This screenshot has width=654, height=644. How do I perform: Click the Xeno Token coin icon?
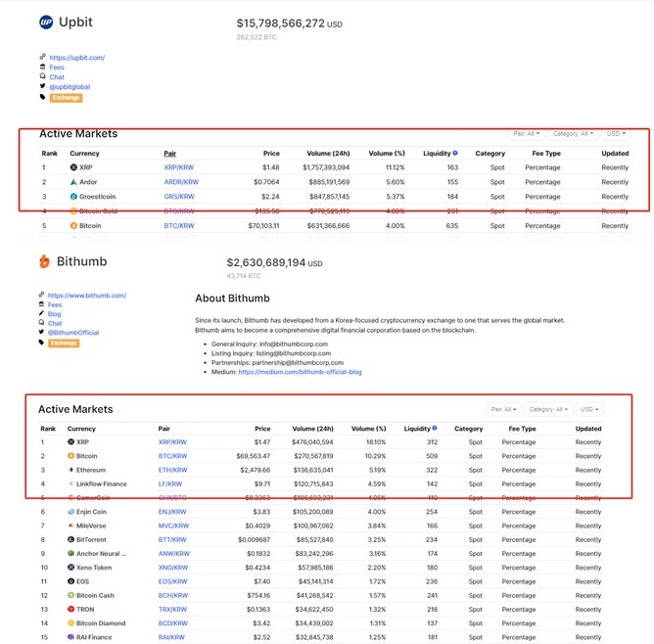(x=70, y=568)
